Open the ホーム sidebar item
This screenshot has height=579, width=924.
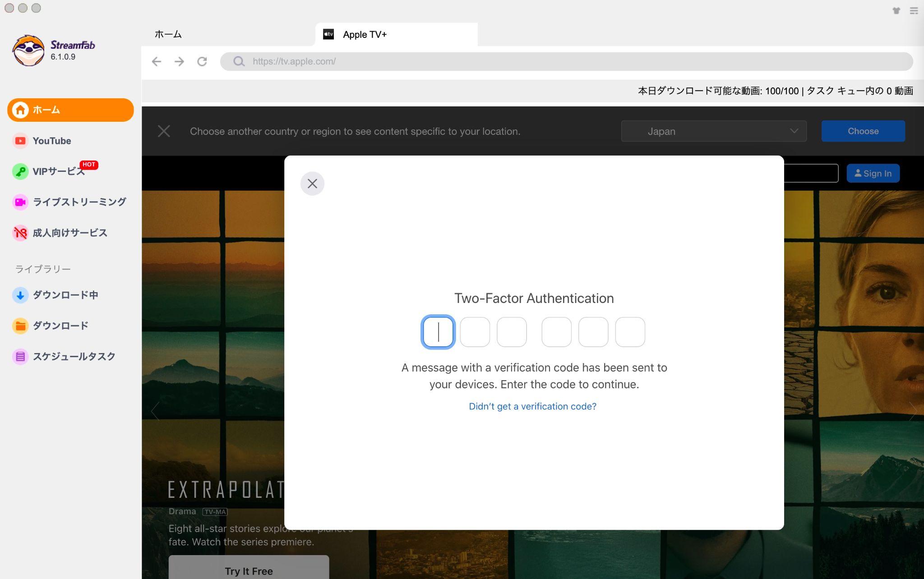click(x=70, y=110)
